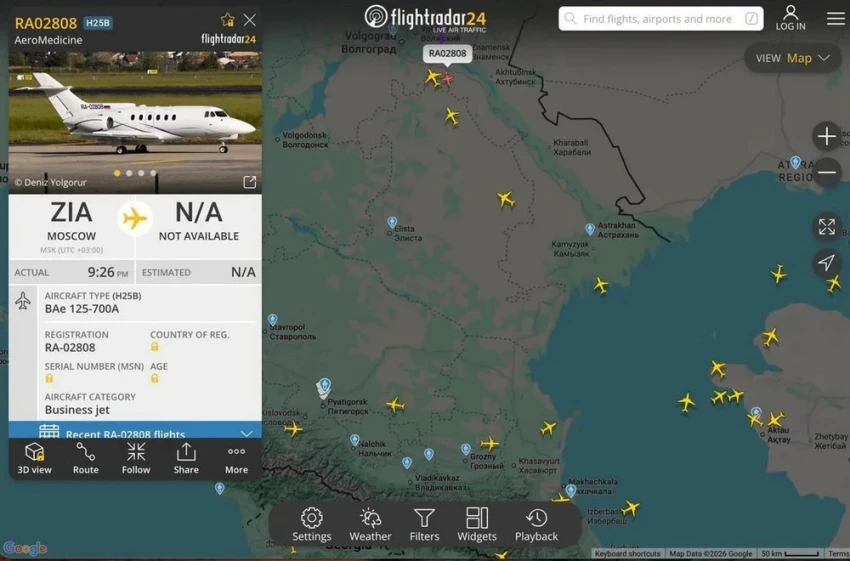Expand the VIEW Map dropdown
This screenshot has height=561, width=850.
coord(793,58)
